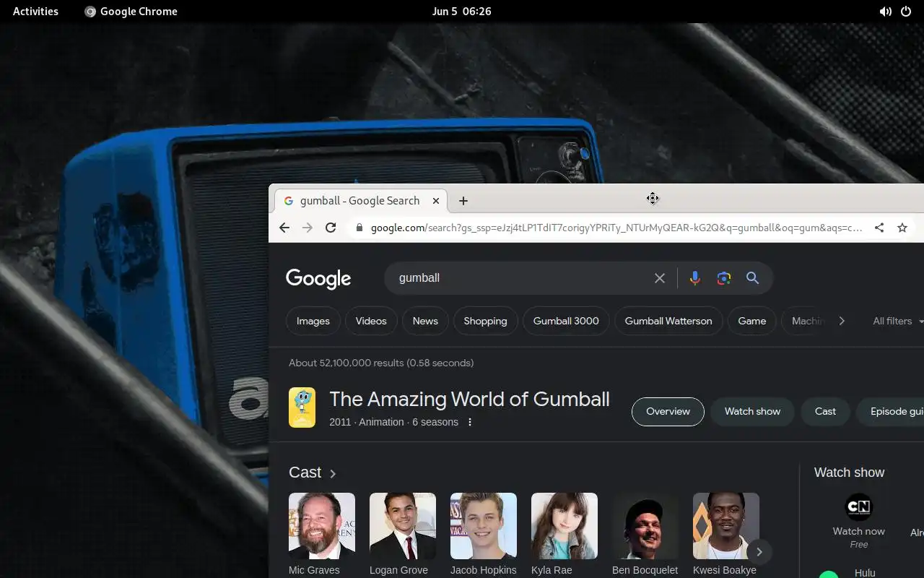Image resolution: width=924 pixels, height=578 pixels.
Task: Click the Cast heading link
Action: (305, 473)
